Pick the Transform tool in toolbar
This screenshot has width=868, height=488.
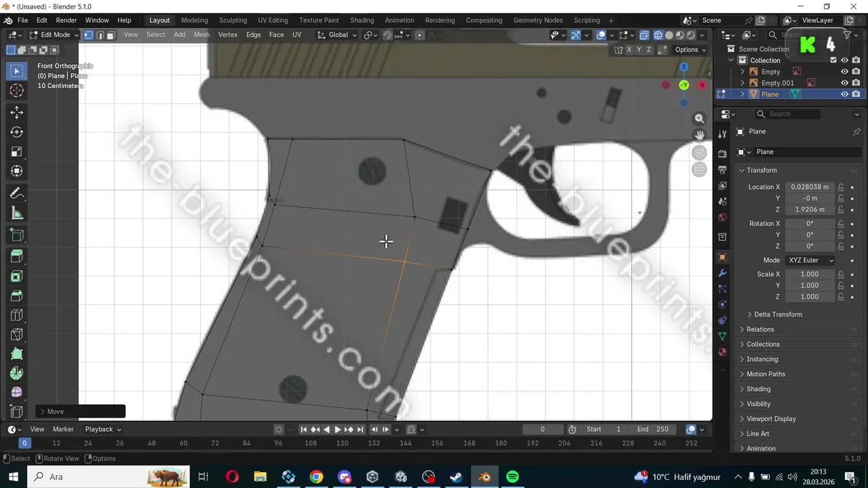point(17,171)
